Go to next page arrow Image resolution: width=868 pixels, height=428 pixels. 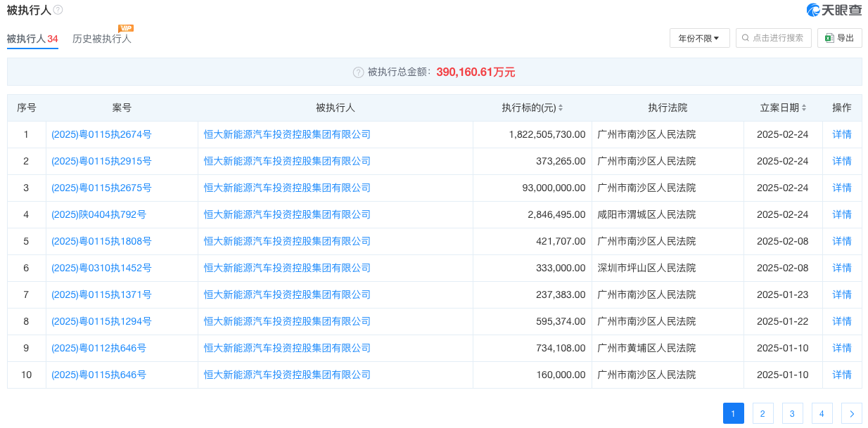pyautogui.click(x=851, y=414)
